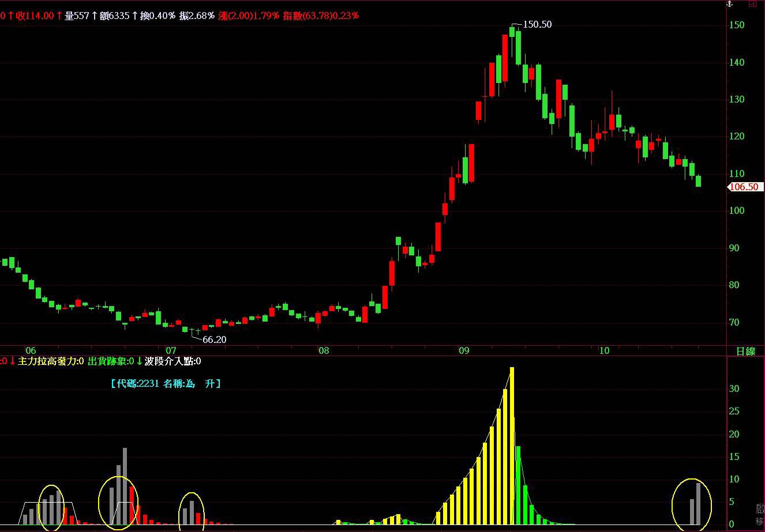Click the 主力拉高發力 indicator label

pyautogui.click(x=51, y=361)
